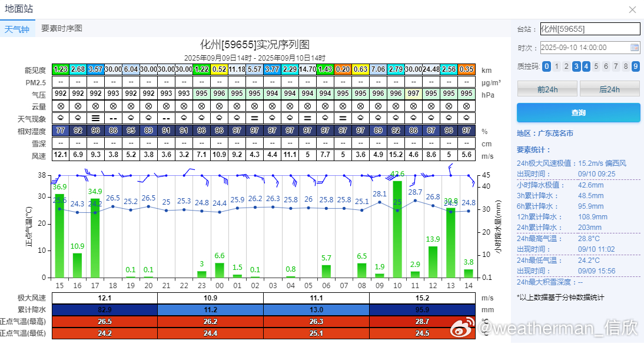Open the calendar picker in the 时次 field
This screenshot has width=644, height=344.
(635, 48)
